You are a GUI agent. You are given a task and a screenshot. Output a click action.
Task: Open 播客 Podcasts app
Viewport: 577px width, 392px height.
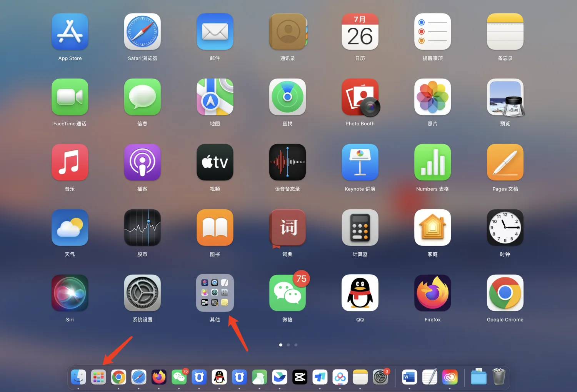(142, 162)
